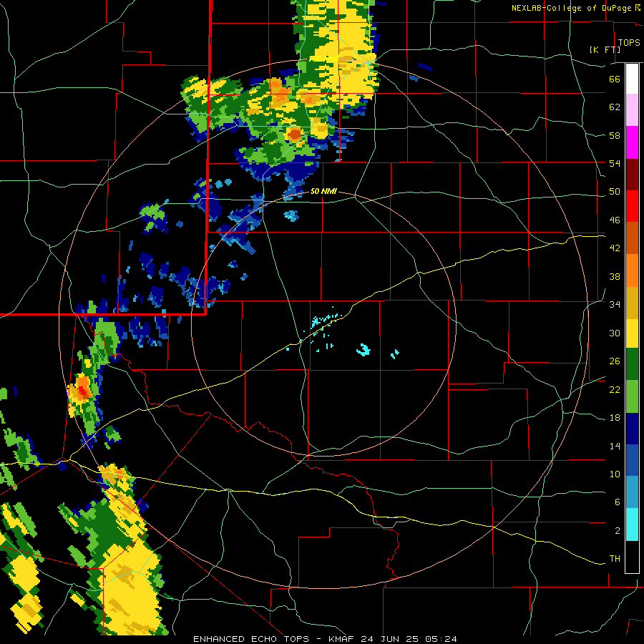Image resolution: width=644 pixels, height=644 pixels.
Task: Click the 50 NMI range ring label
Action: 323,191
